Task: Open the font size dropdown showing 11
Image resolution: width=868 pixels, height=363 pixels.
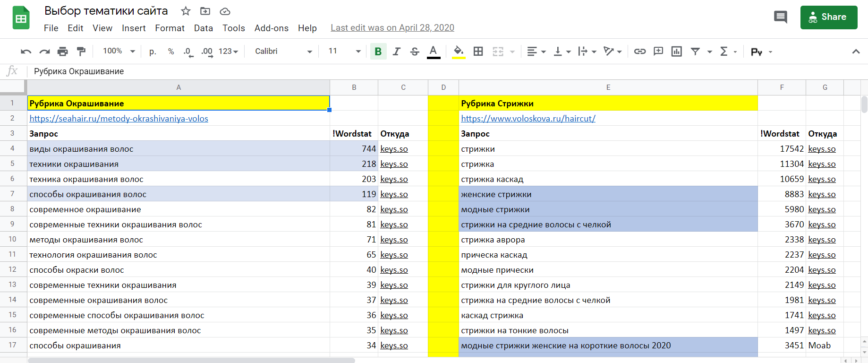Action: click(x=344, y=51)
